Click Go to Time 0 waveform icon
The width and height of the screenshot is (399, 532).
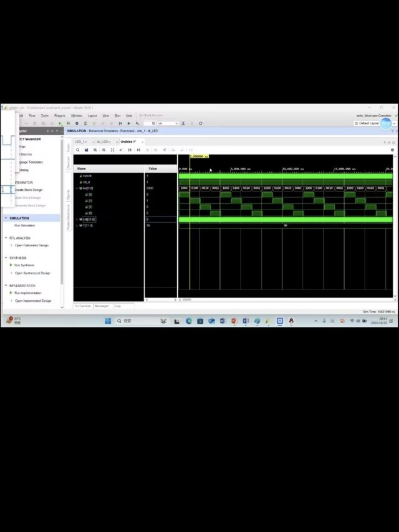[130, 150]
